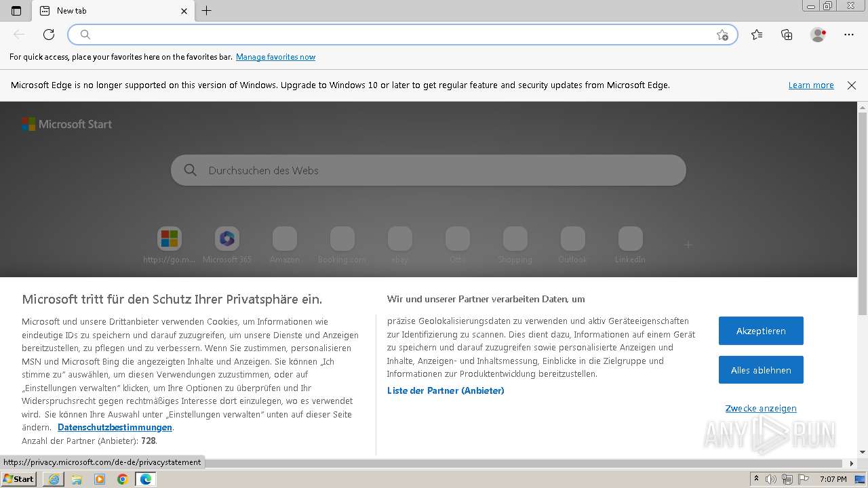
Task: Open the Collections icon
Action: click(x=787, y=35)
